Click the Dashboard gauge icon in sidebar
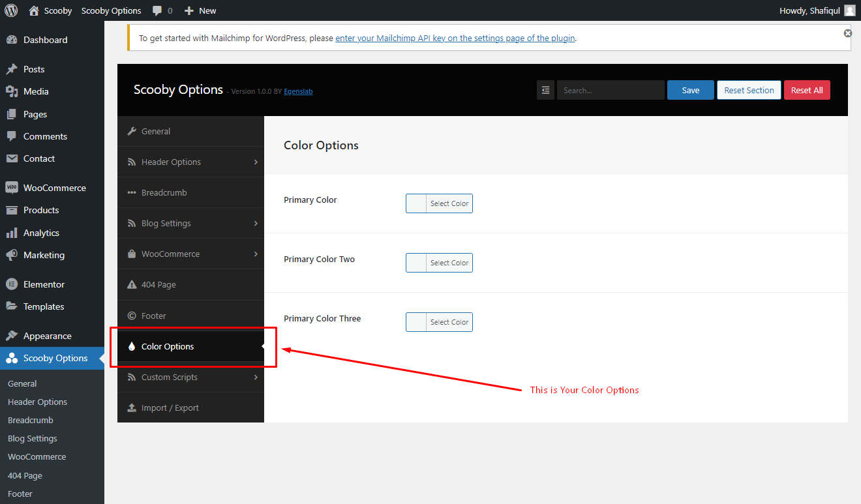The image size is (861, 504). tap(12, 40)
